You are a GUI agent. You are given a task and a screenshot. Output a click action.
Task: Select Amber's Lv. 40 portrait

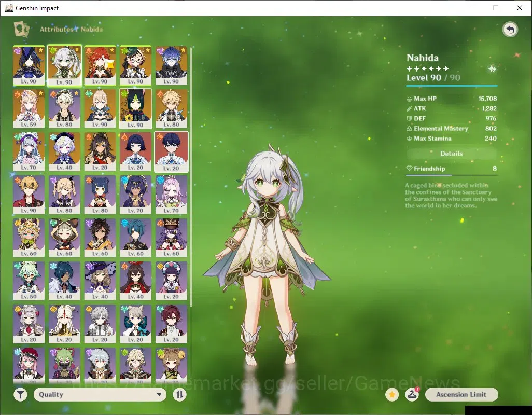coord(136,281)
